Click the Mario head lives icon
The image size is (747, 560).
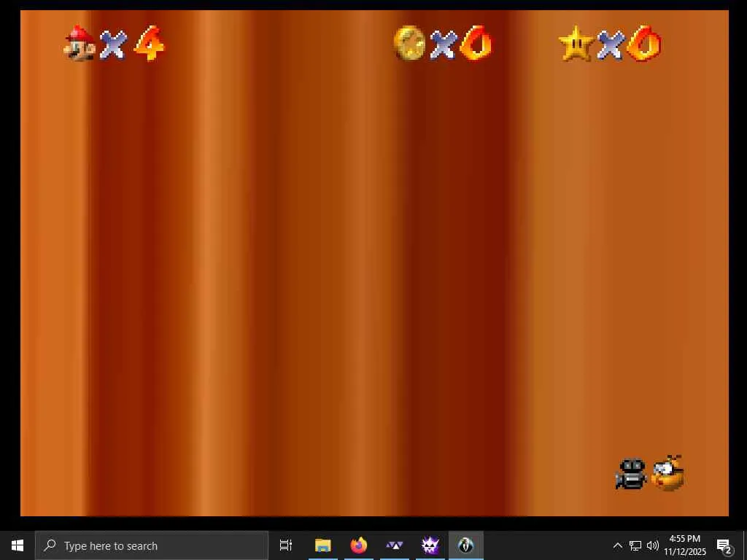[80, 43]
